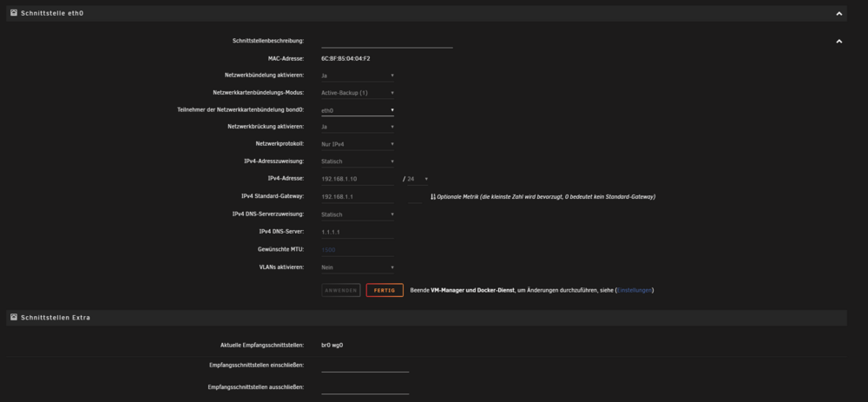
Task: Click Empfangsschnittstellen einschließen input field
Action: tap(365, 366)
